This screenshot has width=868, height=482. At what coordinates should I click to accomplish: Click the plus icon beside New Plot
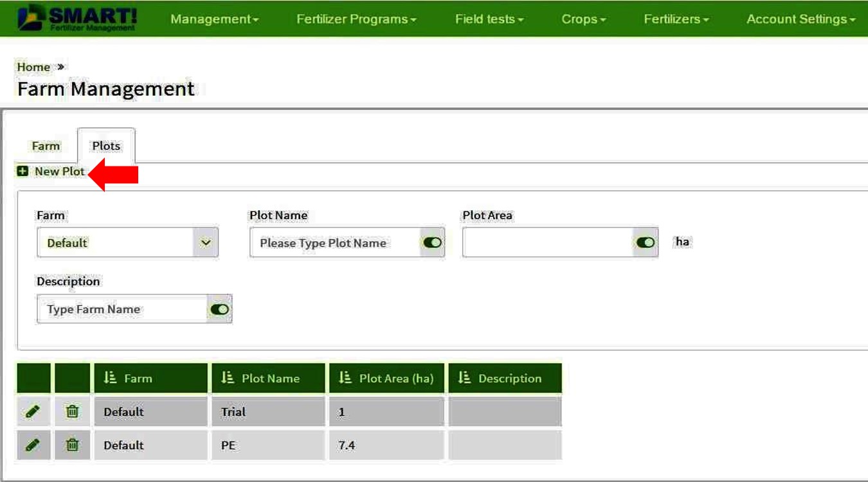coord(23,171)
